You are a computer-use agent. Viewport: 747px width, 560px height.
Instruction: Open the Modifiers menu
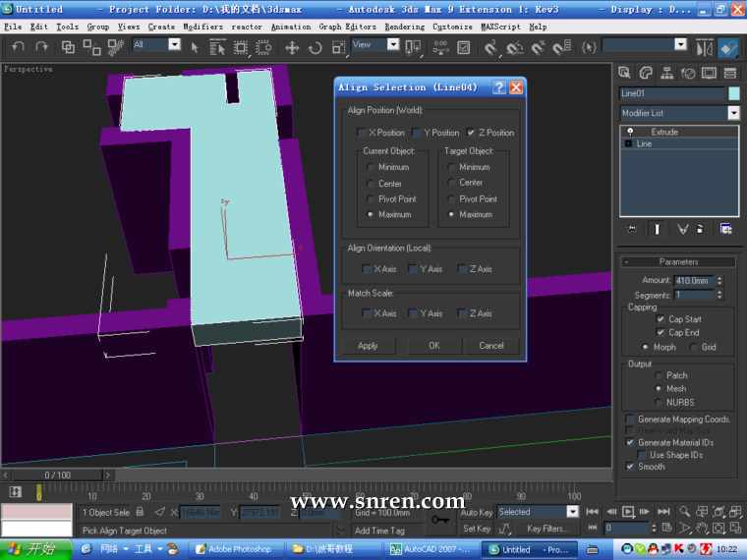(x=202, y=27)
